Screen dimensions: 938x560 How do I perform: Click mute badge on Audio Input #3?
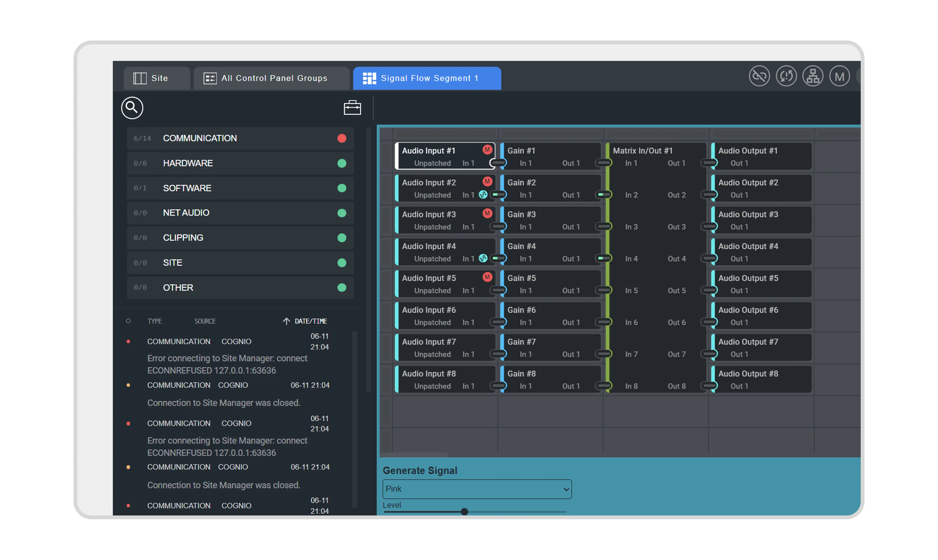[487, 213]
